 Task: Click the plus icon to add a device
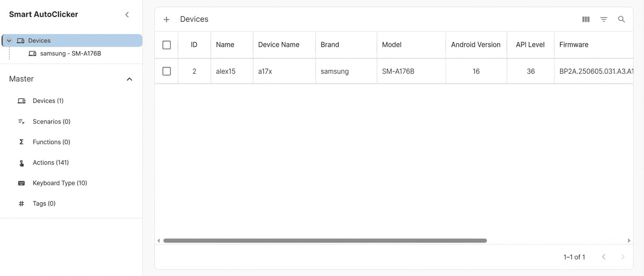point(166,20)
